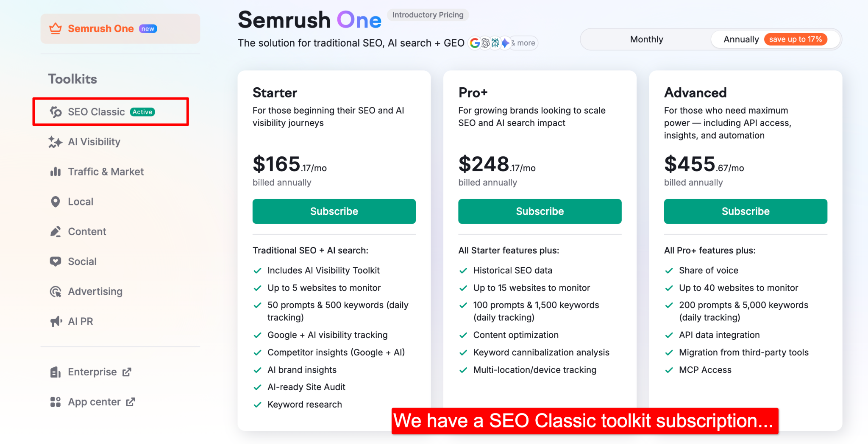Open the AI Visibility toolkit
This screenshot has height=444, width=868.
click(56, 142)
